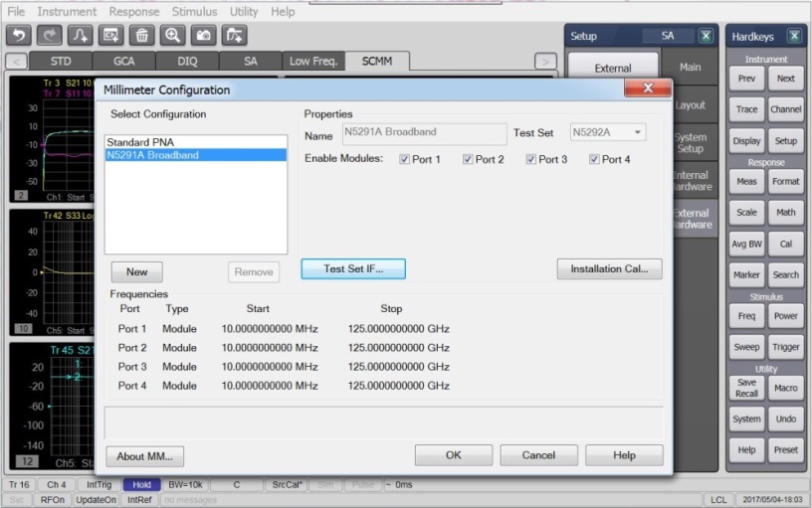Click the Preset hardkey

[785, 450]
